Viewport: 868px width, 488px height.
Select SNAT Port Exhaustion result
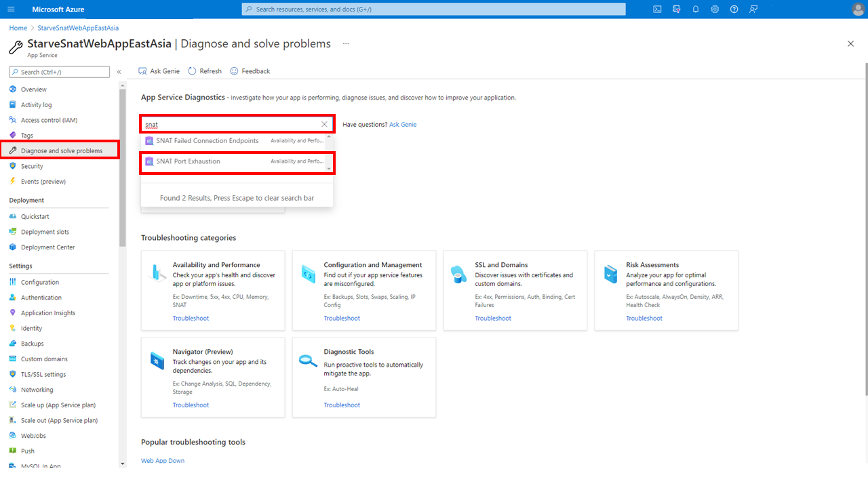click(x=188, y=161)
